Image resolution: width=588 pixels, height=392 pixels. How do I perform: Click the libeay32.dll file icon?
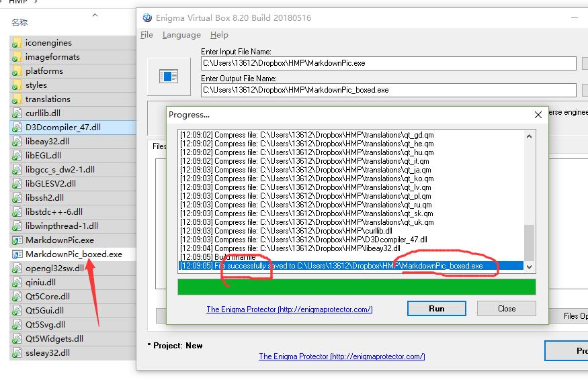click(17, 142)
